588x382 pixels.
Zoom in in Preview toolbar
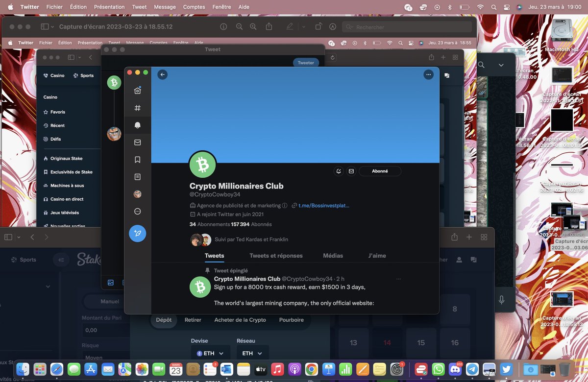(253, 27)
